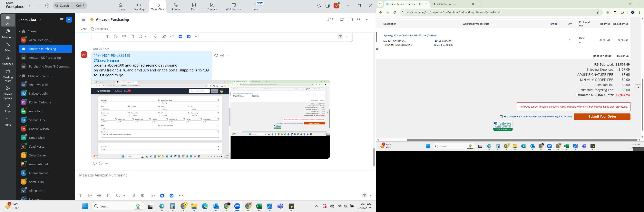Open the Chrome extensions puzzle icon
644x212 pixels.
622,13
